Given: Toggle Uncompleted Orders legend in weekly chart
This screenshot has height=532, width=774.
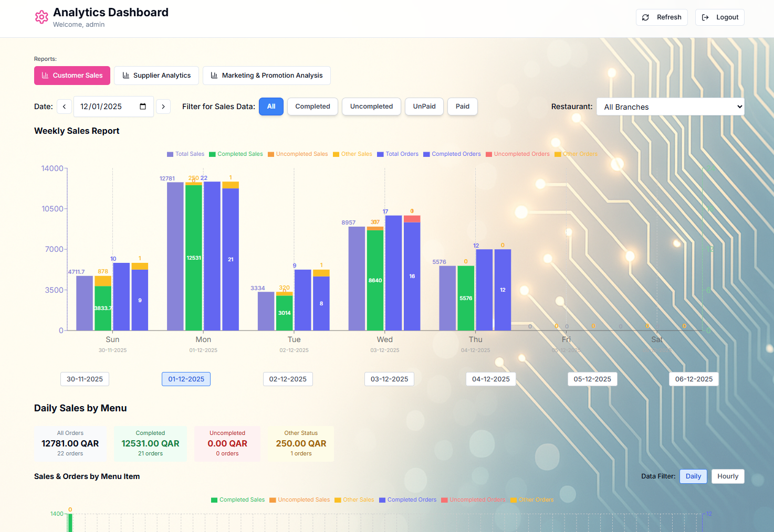Looking at the screenshot, I should coord(518,154).
